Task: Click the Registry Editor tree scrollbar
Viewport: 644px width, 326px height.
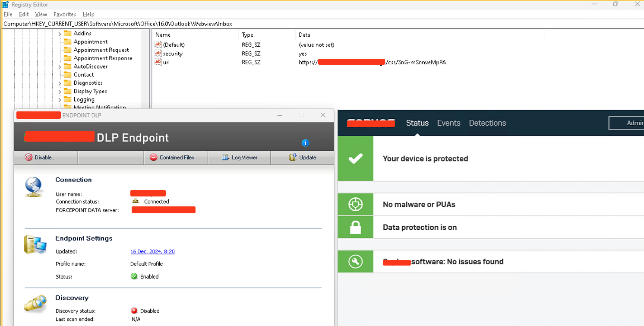Action: point(145,69)
